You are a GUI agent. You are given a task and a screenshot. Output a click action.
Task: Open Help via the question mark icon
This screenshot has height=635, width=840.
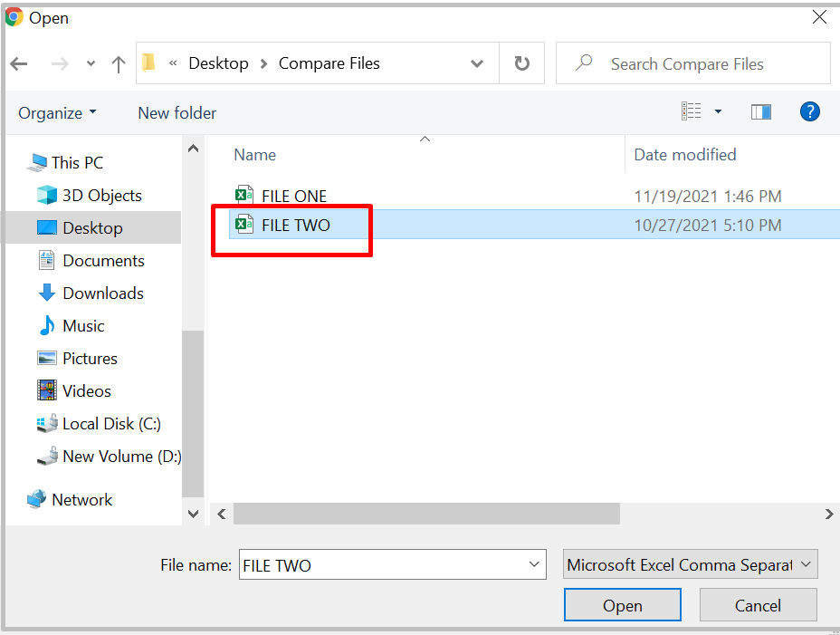tap(810, 111)
